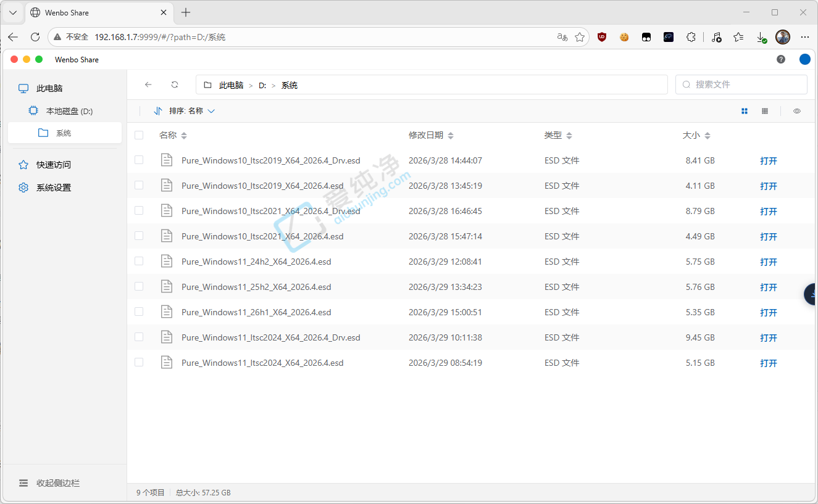Select 本地磁盘 (D:) in sidebar
The image size is (818, 504).
pos(65,111)
